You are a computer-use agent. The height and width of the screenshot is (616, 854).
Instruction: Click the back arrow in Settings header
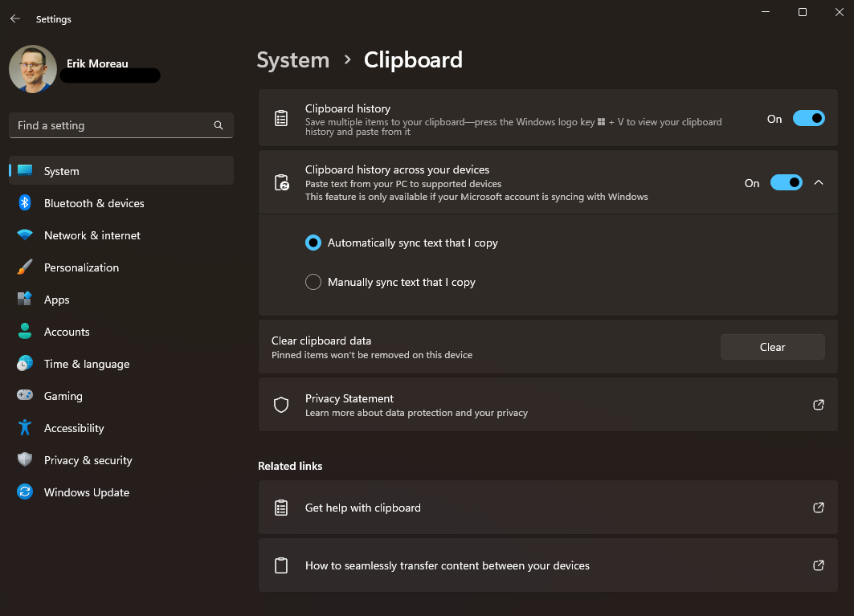click(x=15, y=18)
